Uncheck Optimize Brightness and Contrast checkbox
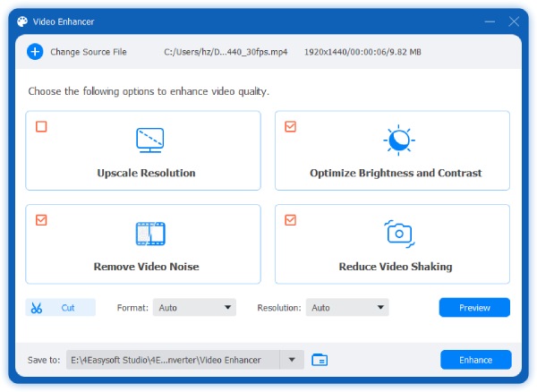 point(290,127)
